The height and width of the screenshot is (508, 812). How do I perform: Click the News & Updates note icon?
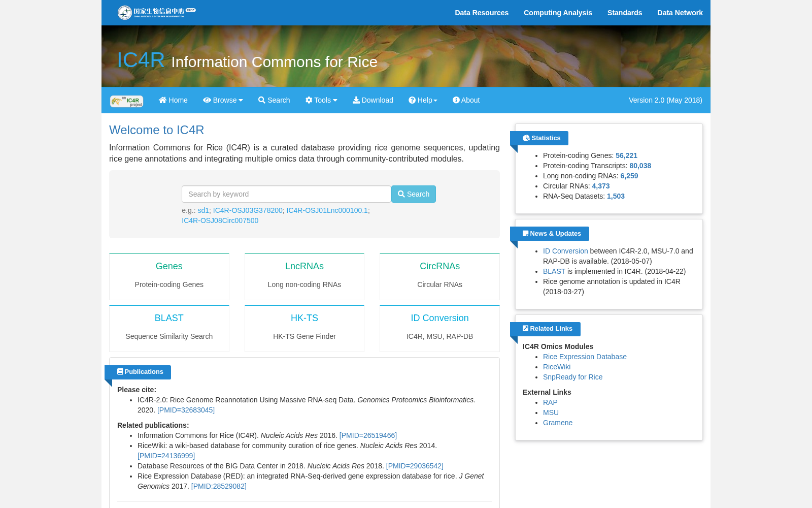click(x=526, y=234)
